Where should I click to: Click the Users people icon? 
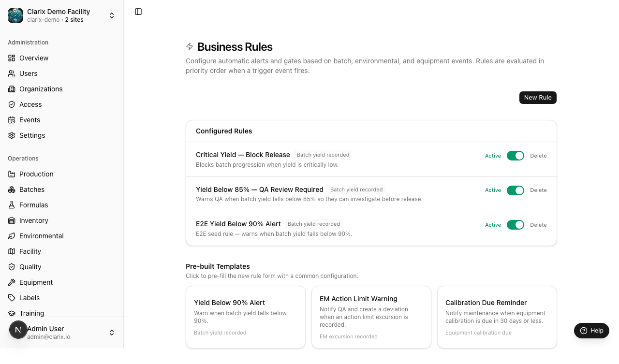[x=12, y=73]
